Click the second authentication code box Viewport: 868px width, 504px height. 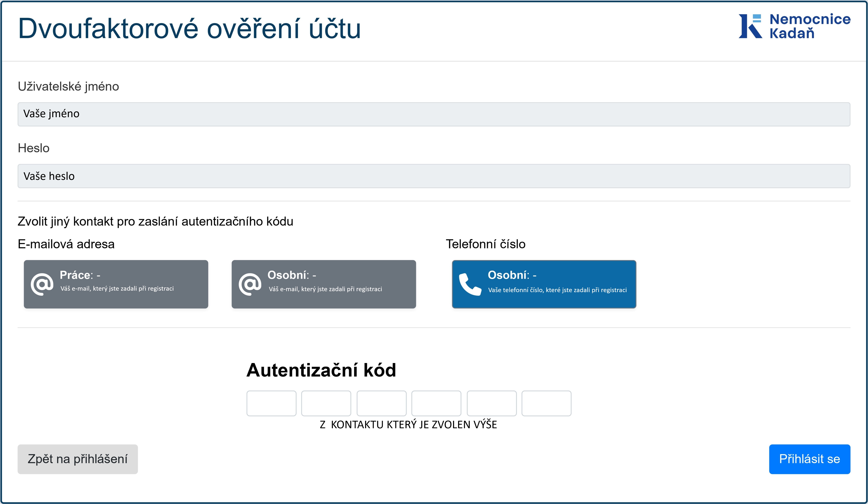point(326,403)
